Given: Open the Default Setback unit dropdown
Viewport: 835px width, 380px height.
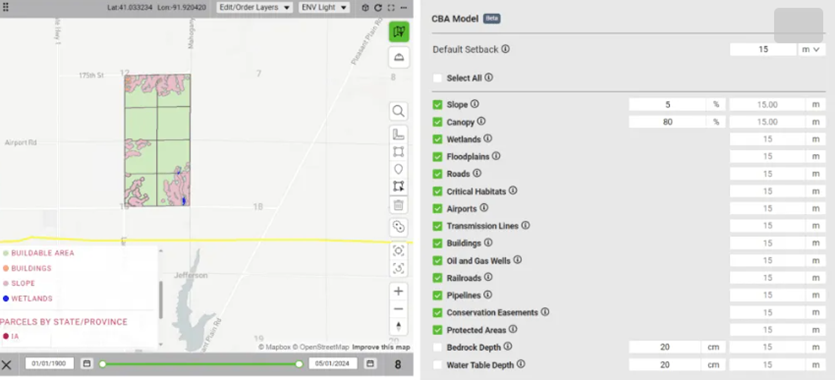Looking at the screenshot, I should coord(812,49).
